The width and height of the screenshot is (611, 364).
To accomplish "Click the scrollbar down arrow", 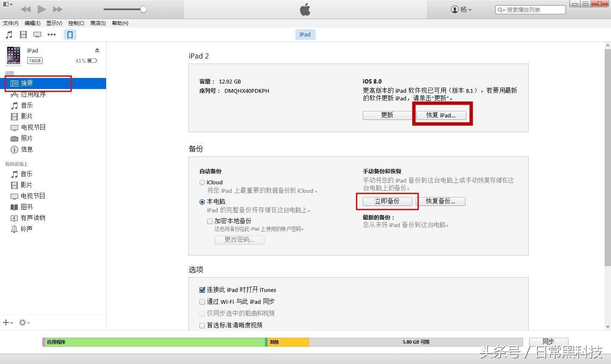I will [x=608, y=327].
